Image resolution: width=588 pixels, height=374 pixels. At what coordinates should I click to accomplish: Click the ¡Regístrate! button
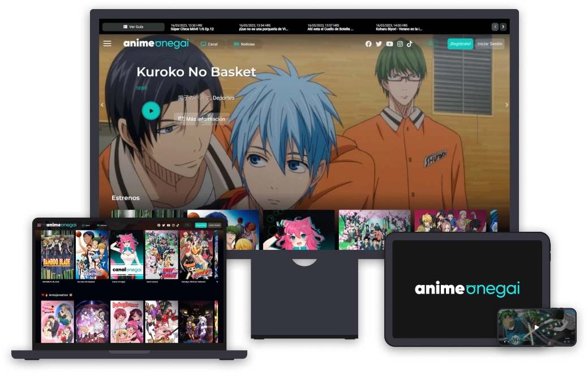pyautogui.click(x=460, y=44)
